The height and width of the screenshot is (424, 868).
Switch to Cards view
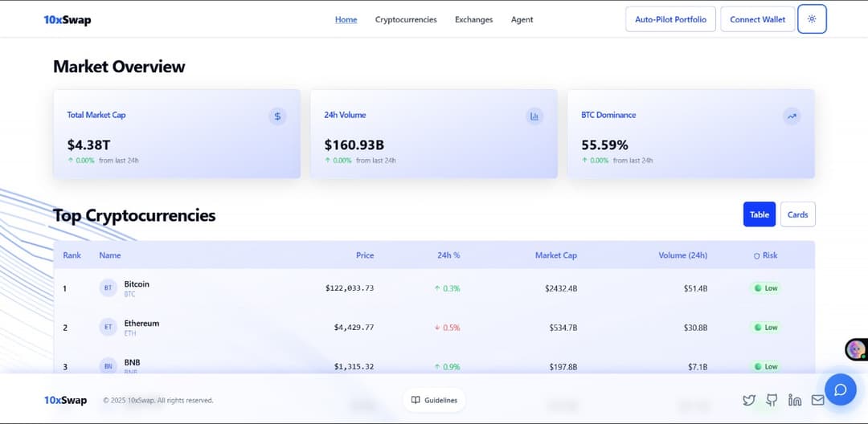pos(797,214)
